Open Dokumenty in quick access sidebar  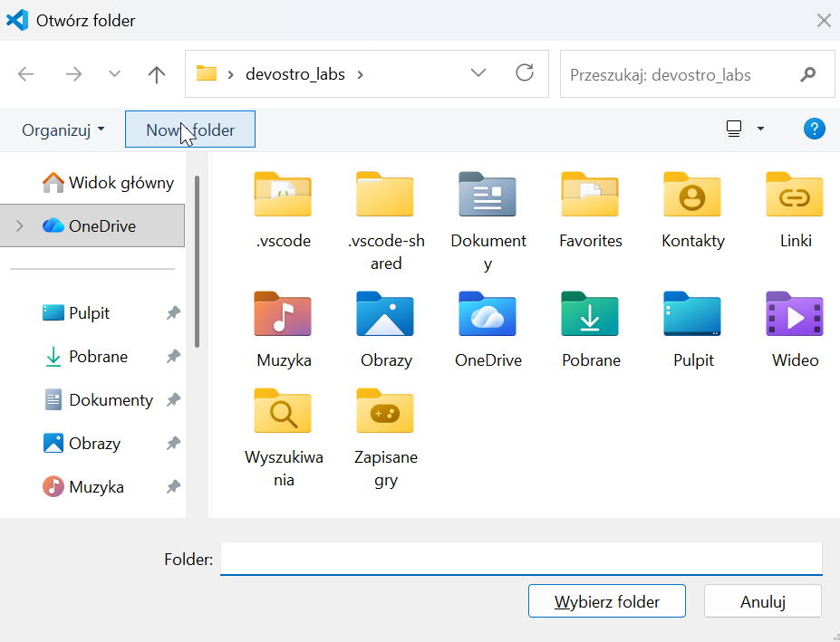tap(98, 399)
